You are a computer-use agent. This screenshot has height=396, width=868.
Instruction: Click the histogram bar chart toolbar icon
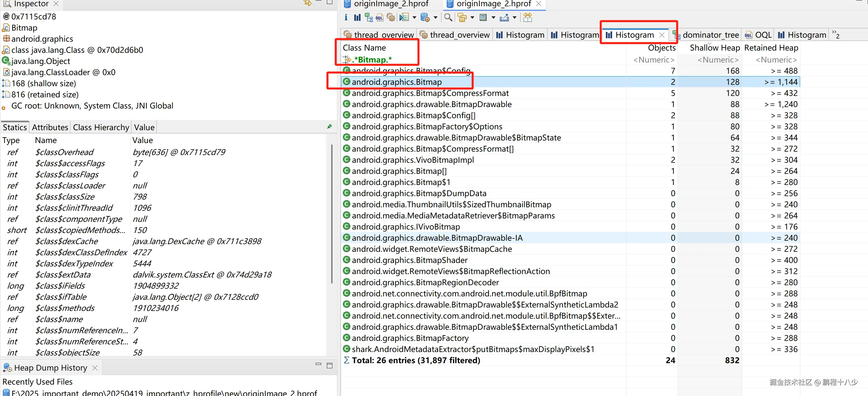pos(357,17)
